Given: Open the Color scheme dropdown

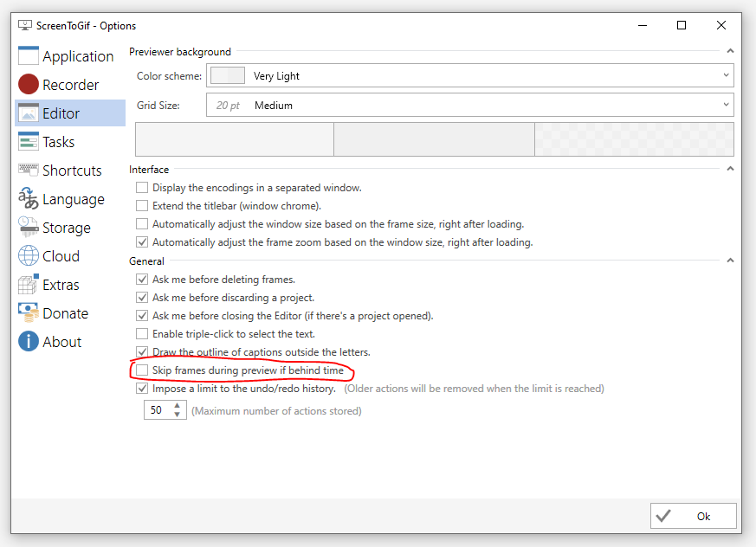Looking at the screenshot, I should (470, 75).
